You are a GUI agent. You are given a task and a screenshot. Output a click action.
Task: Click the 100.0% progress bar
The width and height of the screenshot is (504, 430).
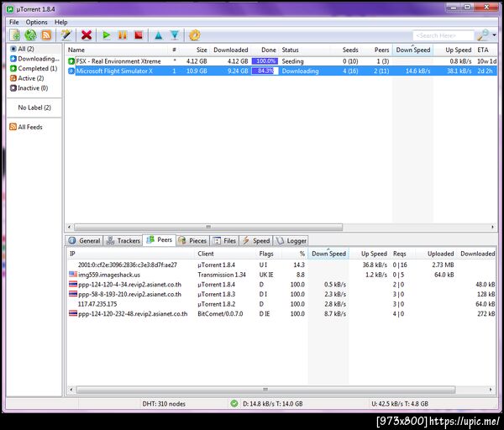265,61
